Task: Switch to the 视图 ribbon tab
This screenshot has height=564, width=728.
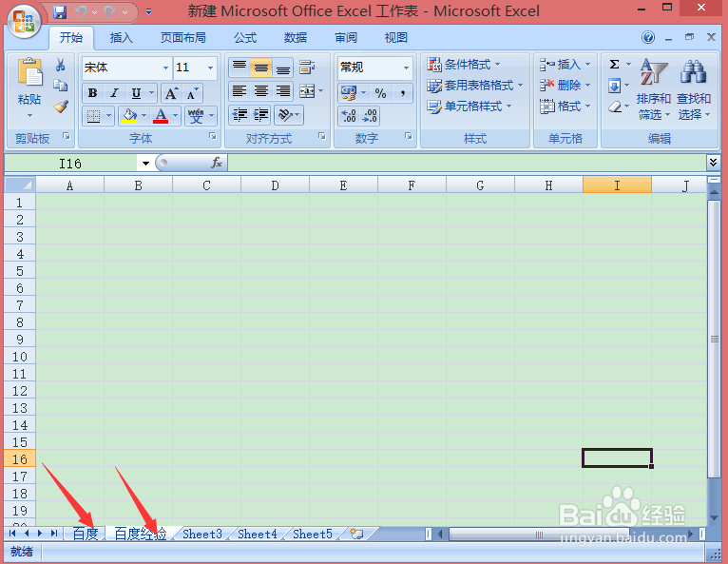Action: pyautogui.click(x=395, y=38)
